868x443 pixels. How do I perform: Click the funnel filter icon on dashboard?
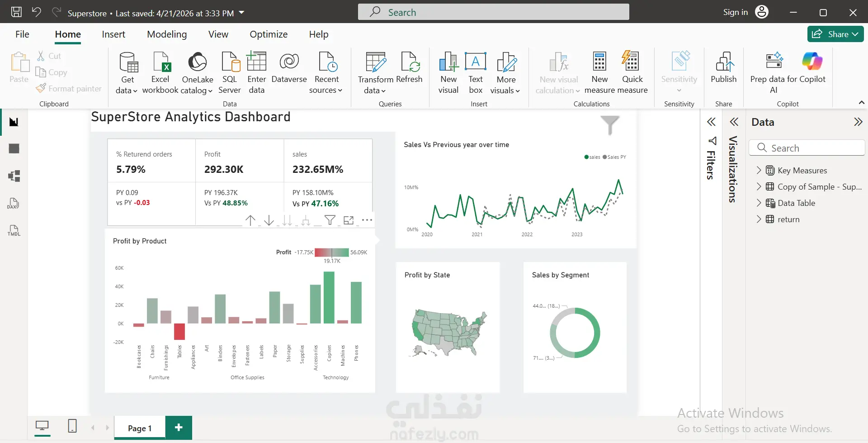pos(609,125)
